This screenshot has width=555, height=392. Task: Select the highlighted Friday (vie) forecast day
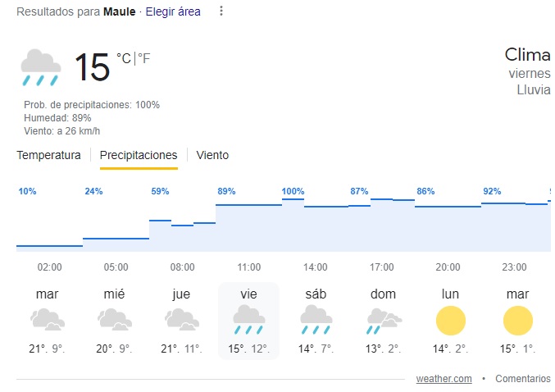pos(248,320)
